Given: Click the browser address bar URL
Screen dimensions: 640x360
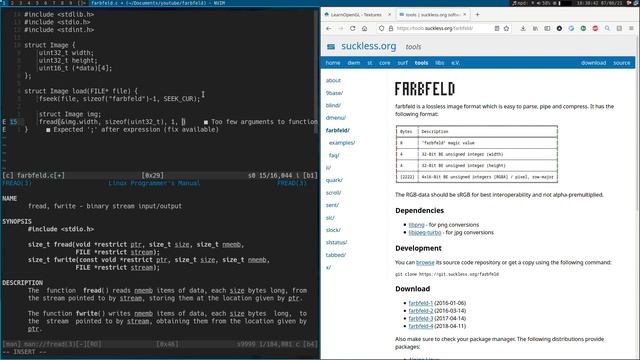Looking at the screenshot, I should [435, 29].
